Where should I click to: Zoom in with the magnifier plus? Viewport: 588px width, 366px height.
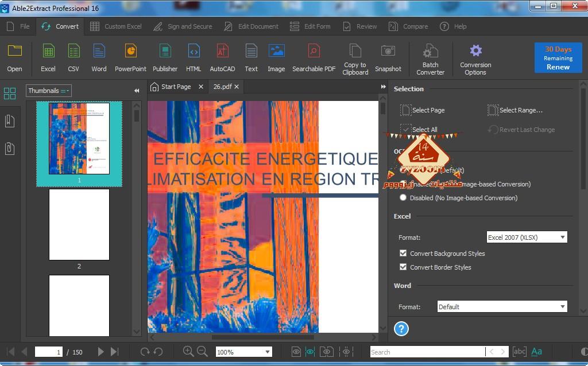coord(188,352)
